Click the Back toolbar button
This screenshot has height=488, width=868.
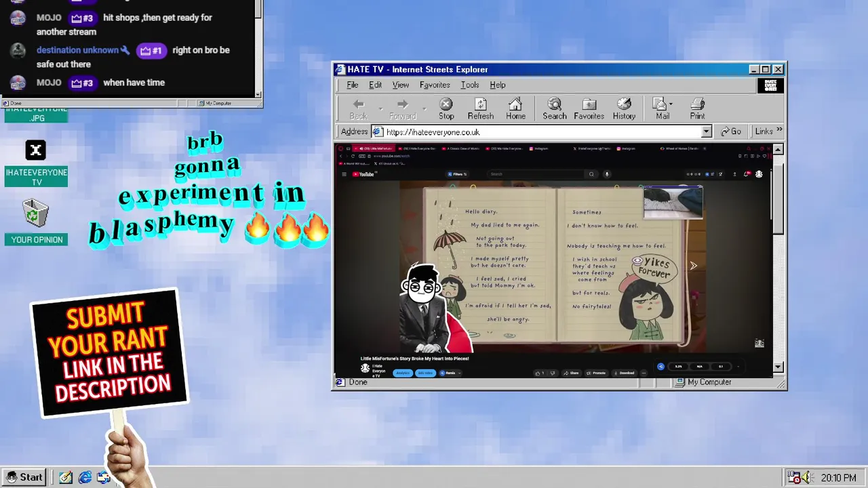click(358, 108)
